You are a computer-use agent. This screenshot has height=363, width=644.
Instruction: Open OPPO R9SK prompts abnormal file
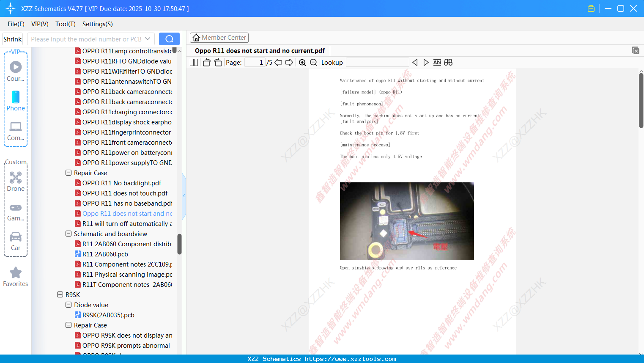126,346
